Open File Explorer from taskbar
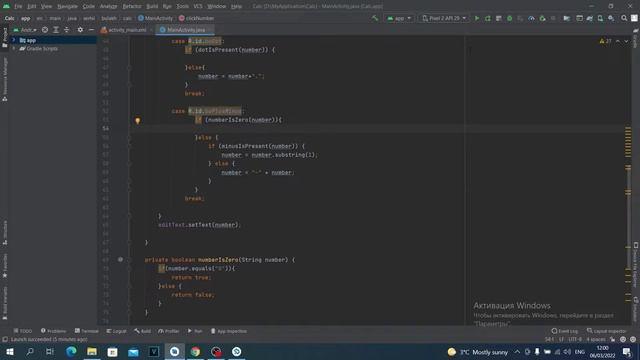The width and height of the screenshot is (640, 360). coord(92,352)
